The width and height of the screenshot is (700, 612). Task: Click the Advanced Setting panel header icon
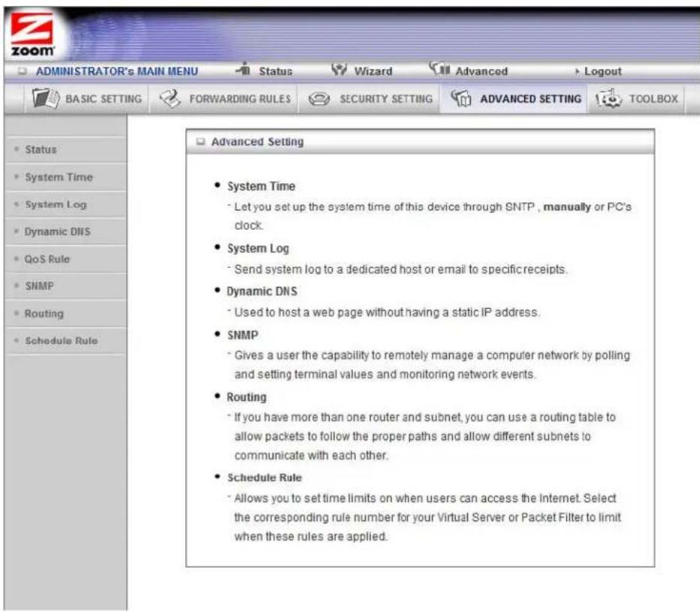tap(201, 141)
